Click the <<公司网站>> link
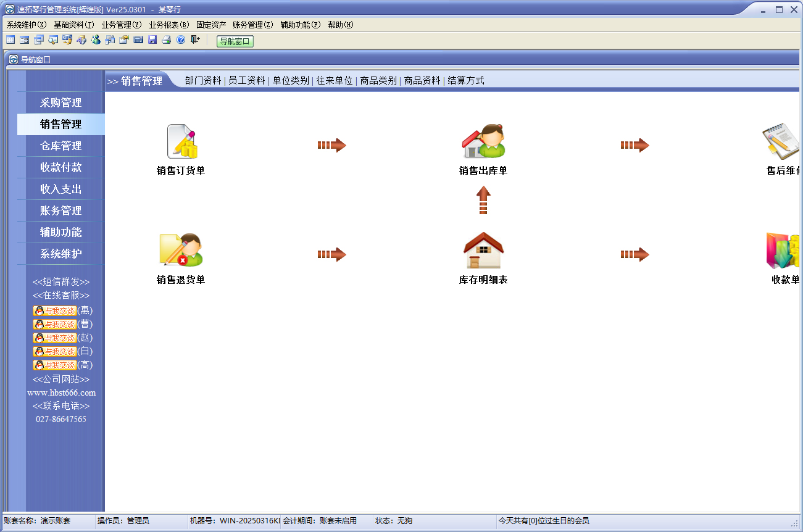The width and height of the screenshot is (803, 532). (x=61, y=380)
